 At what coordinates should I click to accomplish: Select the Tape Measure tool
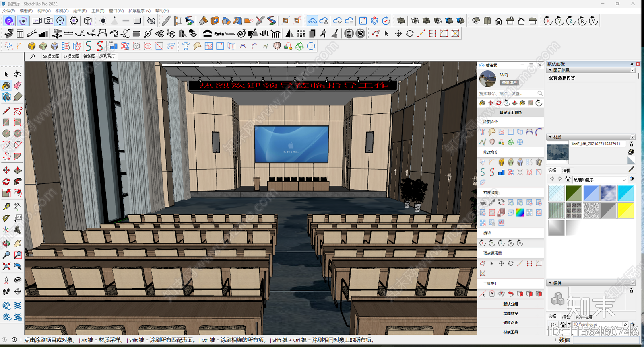pos(6,207)
